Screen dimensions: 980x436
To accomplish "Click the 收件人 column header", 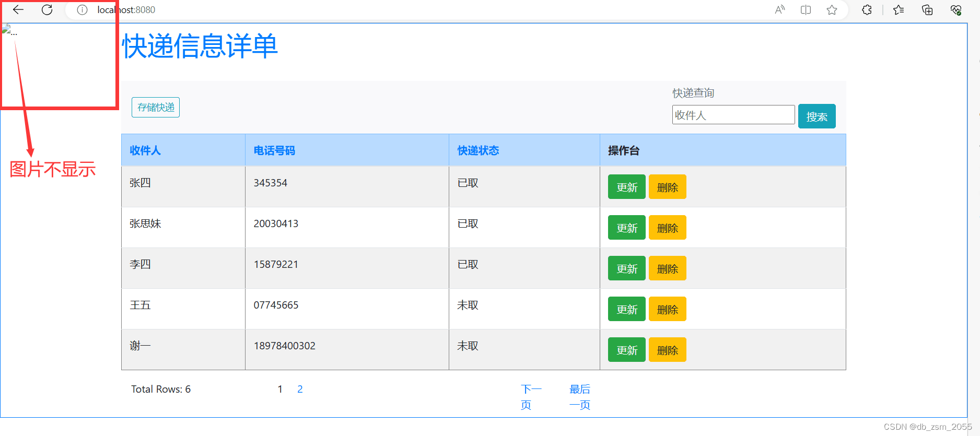I will tap(145, 150).
